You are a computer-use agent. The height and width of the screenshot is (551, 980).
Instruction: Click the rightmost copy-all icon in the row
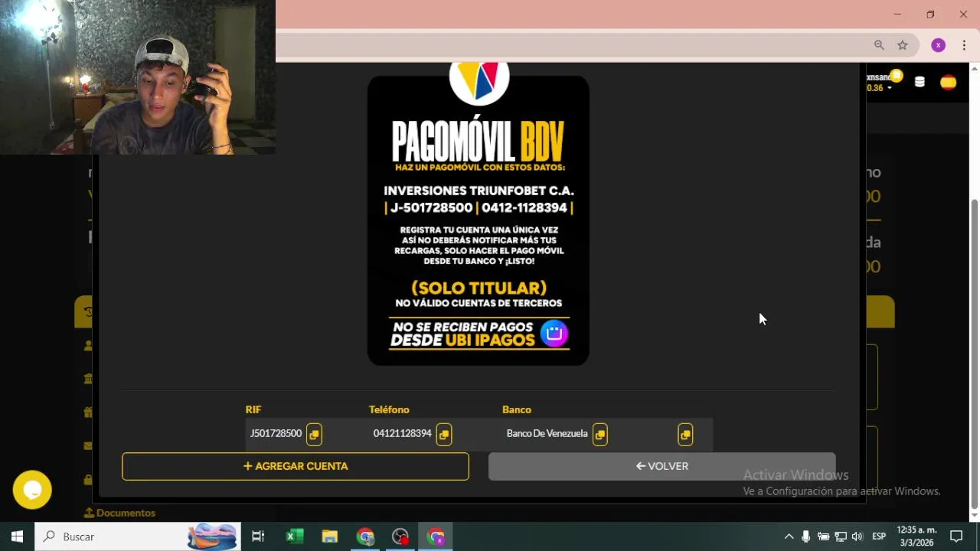click(x=685, y=435)
